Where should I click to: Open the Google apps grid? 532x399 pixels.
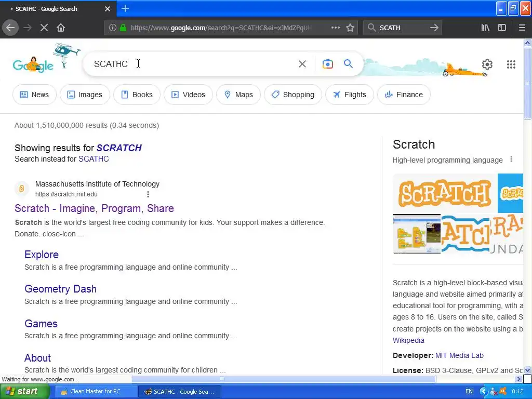511,64
